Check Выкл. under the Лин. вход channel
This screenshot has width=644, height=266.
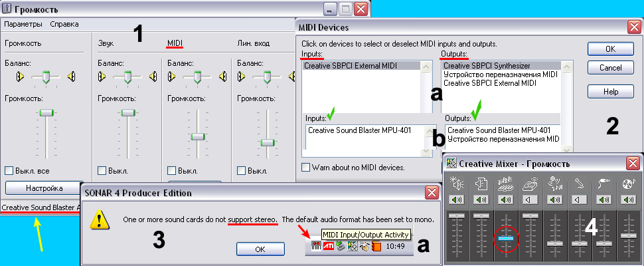[x=242, y=170]
